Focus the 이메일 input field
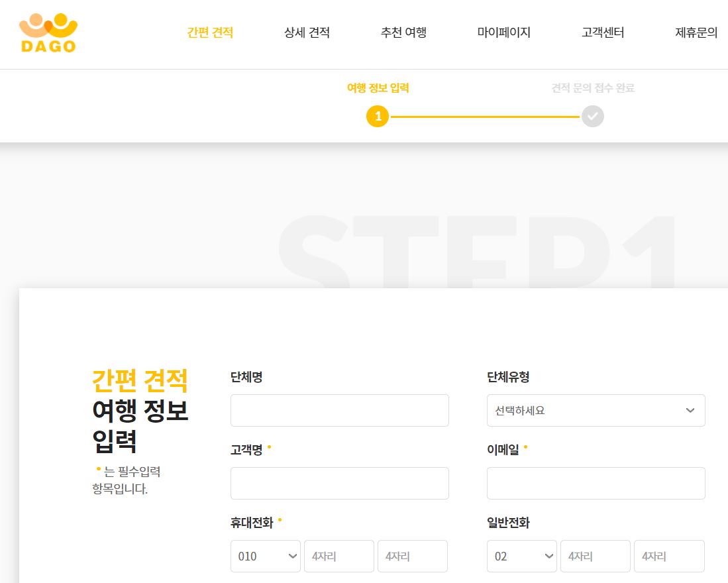Image resolution: width=728 pixels, height=583 pixels. 596,483
